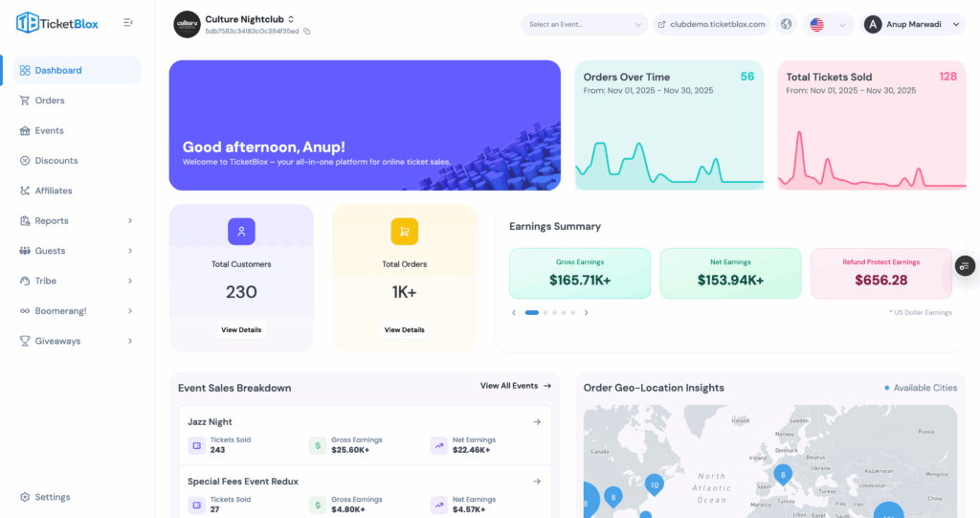Click the floating widget button at right edge

point(965,266)
